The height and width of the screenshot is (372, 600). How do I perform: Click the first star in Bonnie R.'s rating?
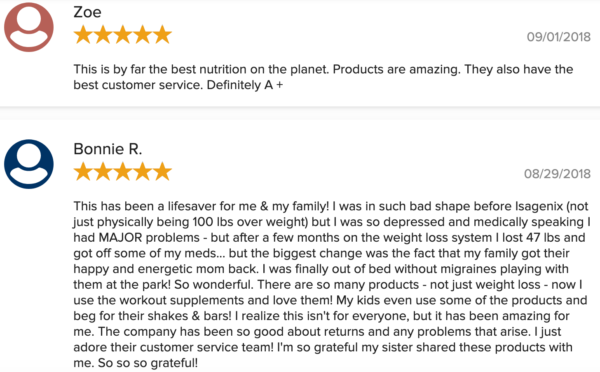pos(83,171)
